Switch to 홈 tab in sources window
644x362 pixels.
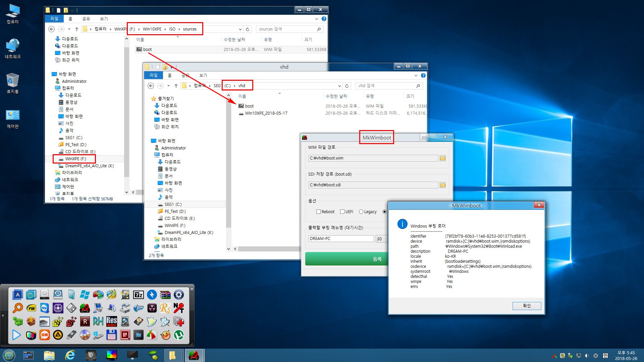tap(70, 19)
